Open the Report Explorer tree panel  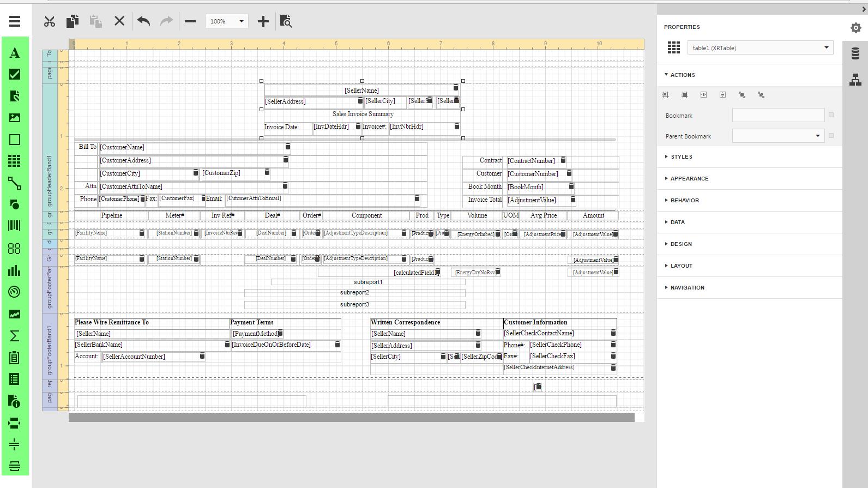pyautogui.click(x=855, y=80)
